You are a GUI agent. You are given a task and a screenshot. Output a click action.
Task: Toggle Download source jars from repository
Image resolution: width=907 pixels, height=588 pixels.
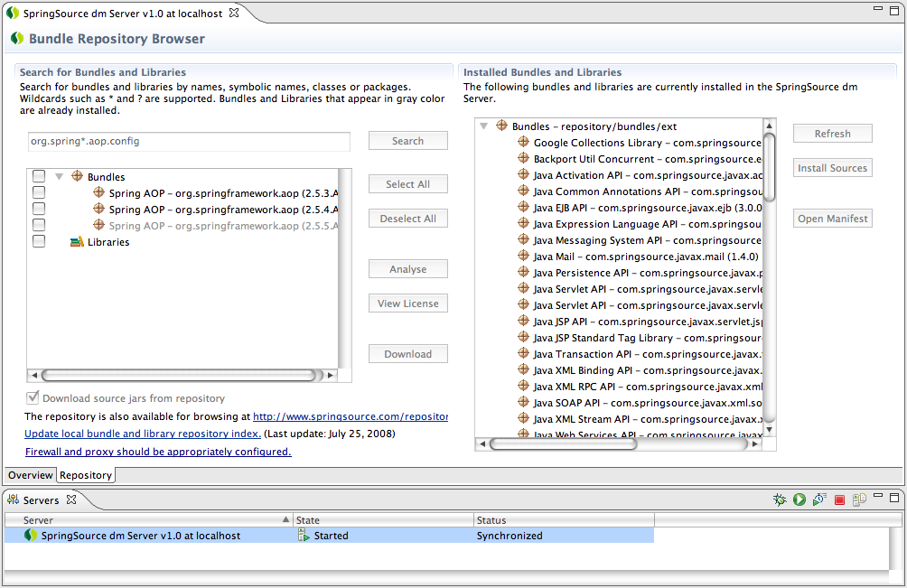(33, 397)
